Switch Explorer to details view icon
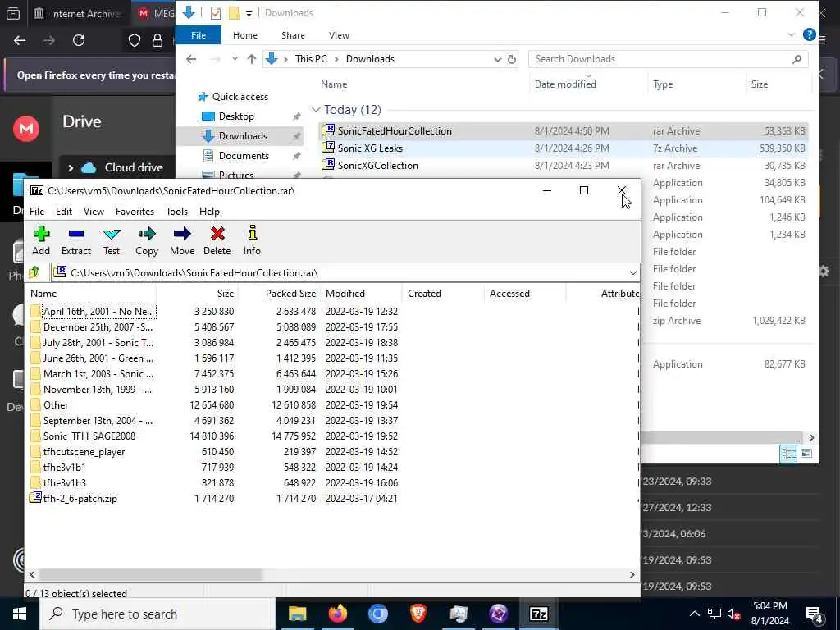Viewport: 840px width, 630px height. point(788,454)
